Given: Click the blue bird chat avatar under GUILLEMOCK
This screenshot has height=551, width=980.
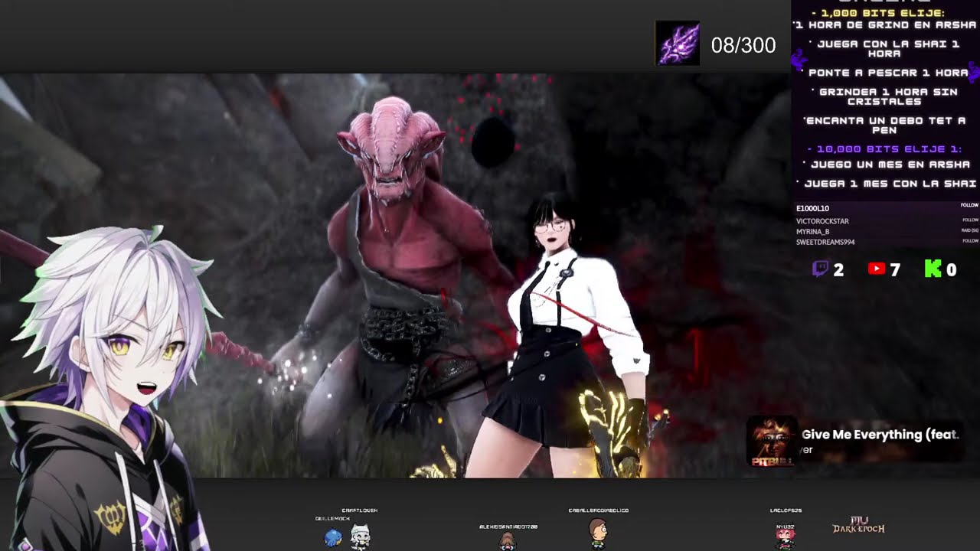Looking at the screenshot, I should click(x=333, y=537).
